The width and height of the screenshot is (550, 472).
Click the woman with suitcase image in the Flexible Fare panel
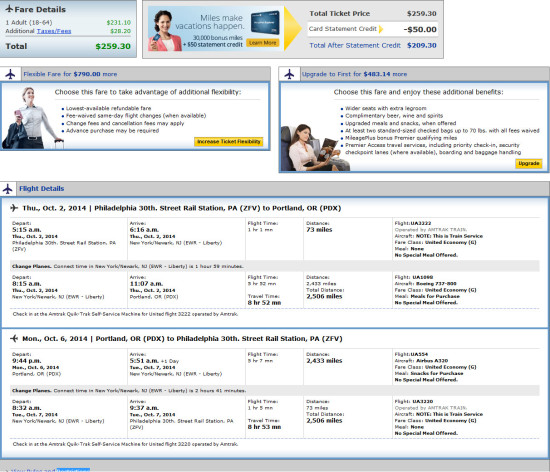click(32, 117)
